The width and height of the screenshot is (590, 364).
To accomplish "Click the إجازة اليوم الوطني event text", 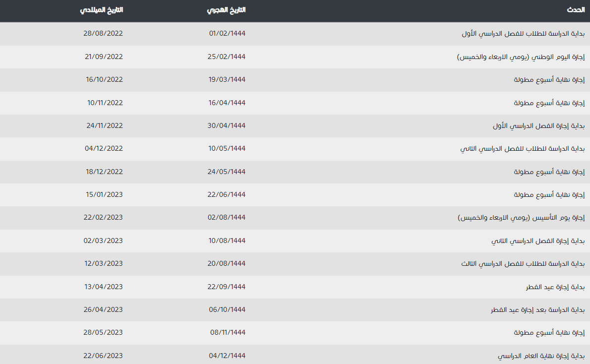I will coord(521,57).
